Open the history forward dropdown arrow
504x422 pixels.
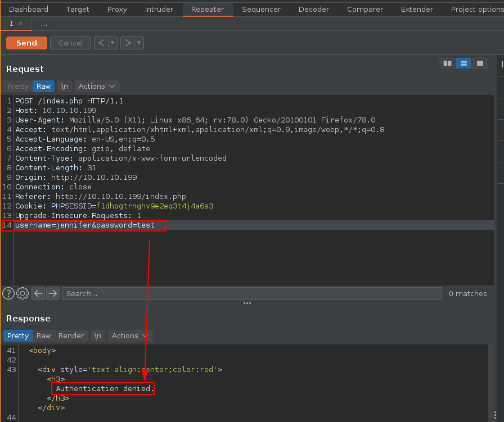[x=139, y=43]
